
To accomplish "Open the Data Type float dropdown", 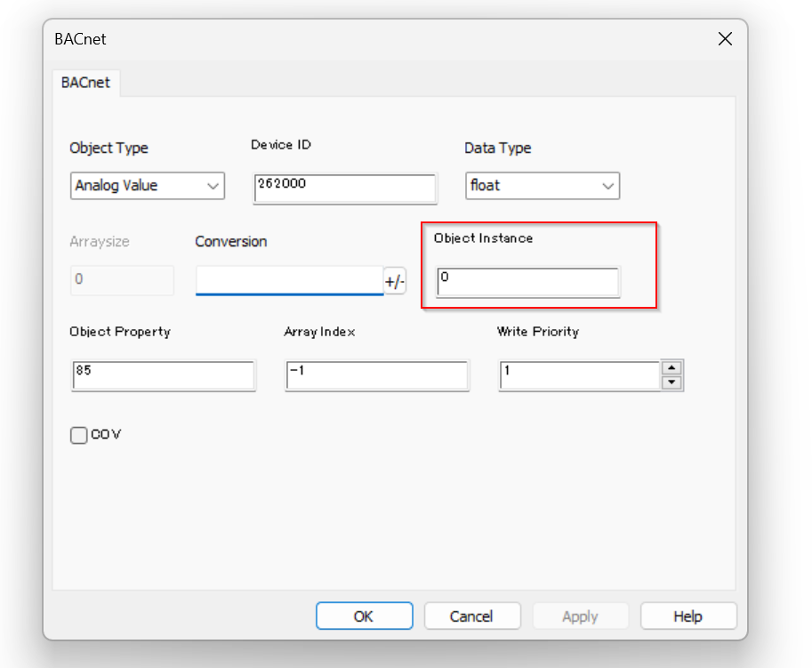I will tap(543, 186).
